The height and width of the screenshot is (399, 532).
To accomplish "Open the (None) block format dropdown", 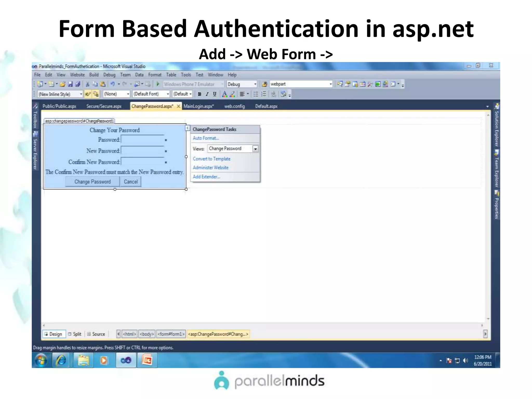I will [x=128, y=94].
